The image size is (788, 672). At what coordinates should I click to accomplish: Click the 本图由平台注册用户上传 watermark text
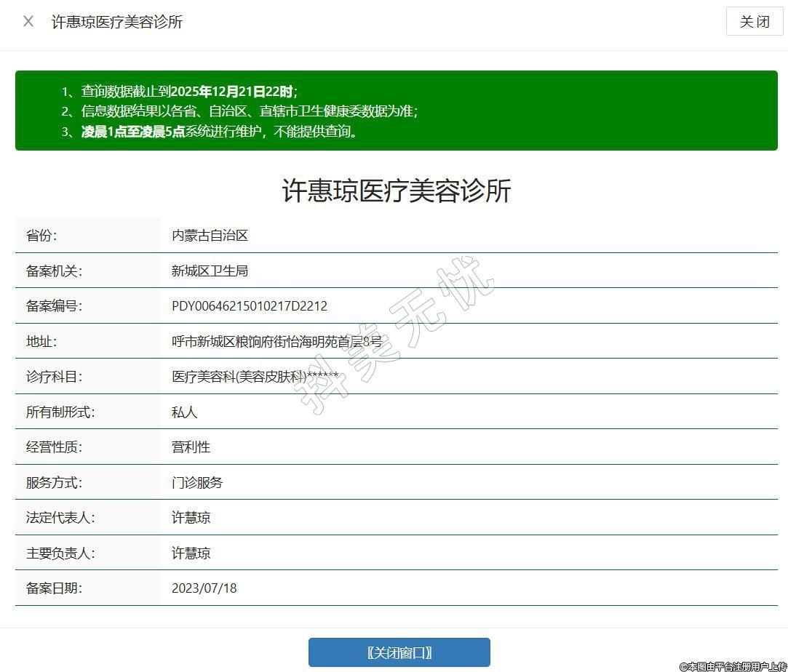tap(733, 666)
